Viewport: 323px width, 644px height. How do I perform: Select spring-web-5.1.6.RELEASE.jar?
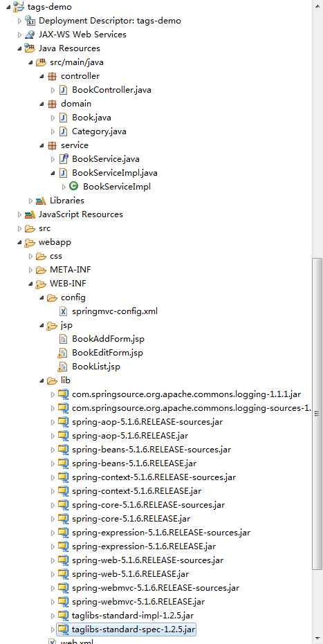coord(130,573)
